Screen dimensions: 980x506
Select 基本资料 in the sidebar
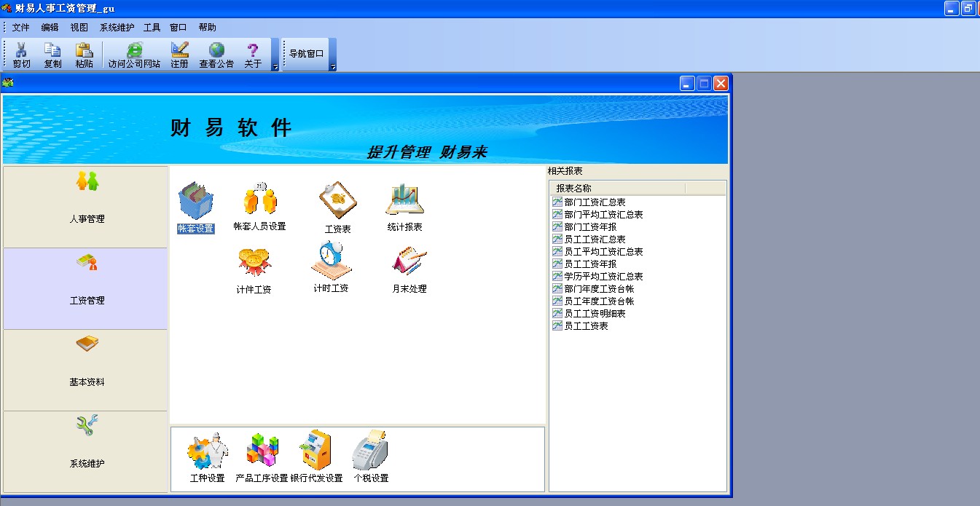coord(86,370)
